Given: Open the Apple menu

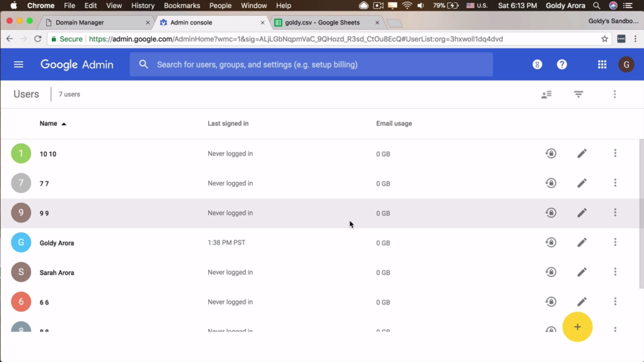Looking at the screenshot, I should pyautogui.click(x=13, y=6).
